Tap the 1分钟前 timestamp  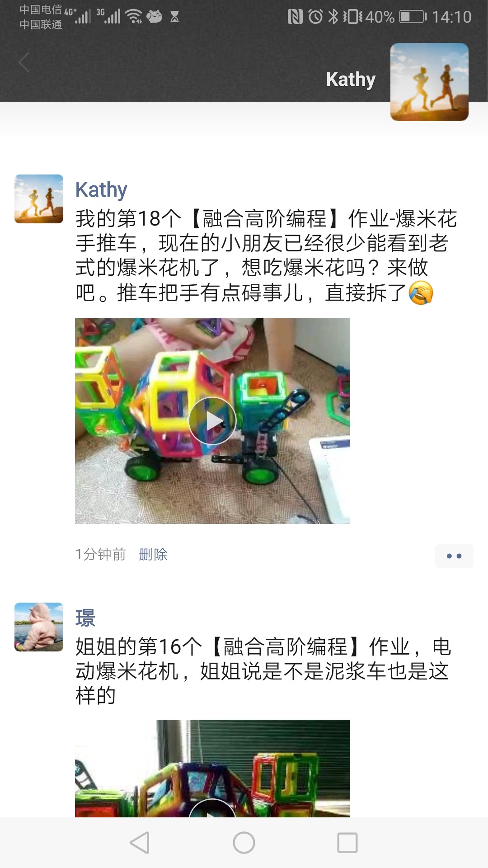[100, 554]
